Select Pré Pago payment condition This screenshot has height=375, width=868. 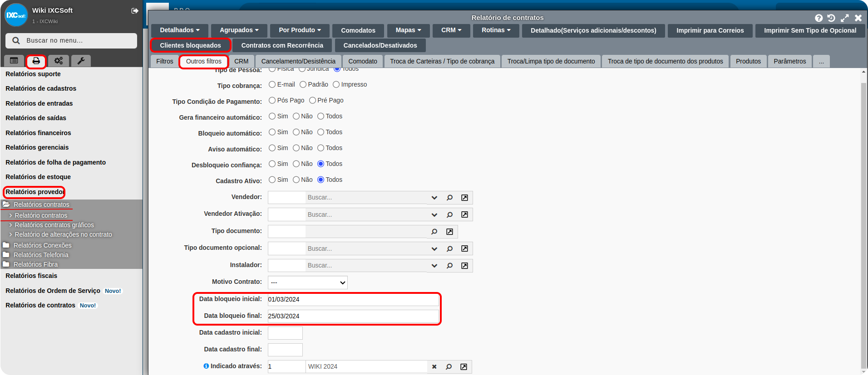(x=312, y=100)
